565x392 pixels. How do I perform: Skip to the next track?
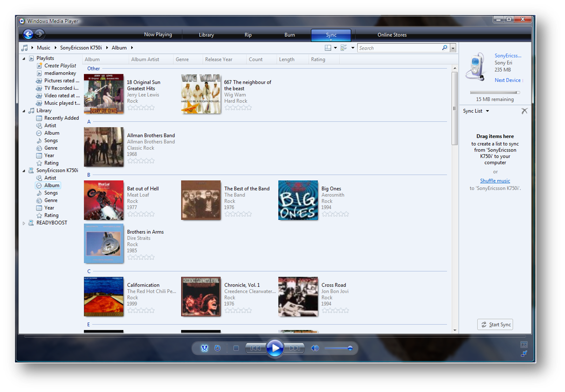point(294,348)
